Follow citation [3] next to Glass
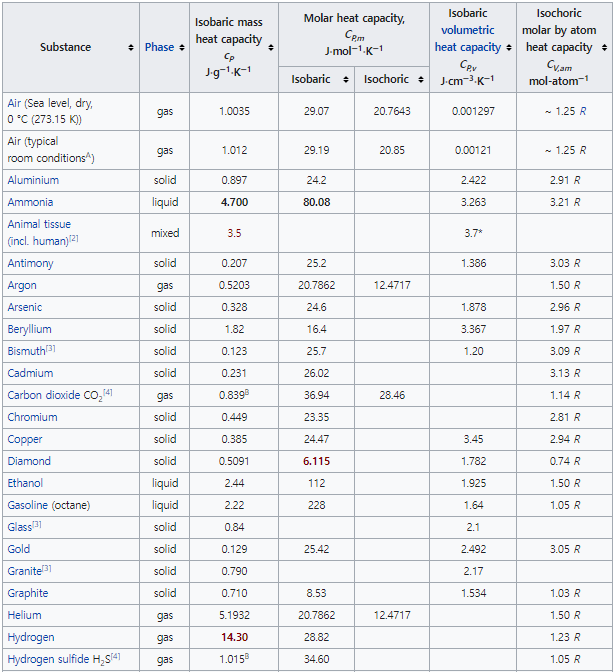Viewport: 615px width, 672px height. (x=37, y=524)
